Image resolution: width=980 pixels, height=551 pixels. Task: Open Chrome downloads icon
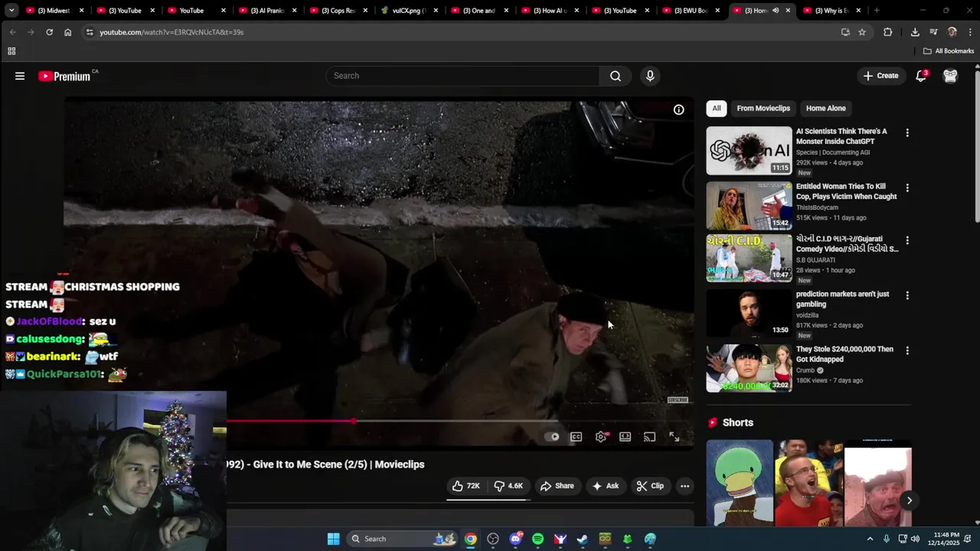coord(915,32)
